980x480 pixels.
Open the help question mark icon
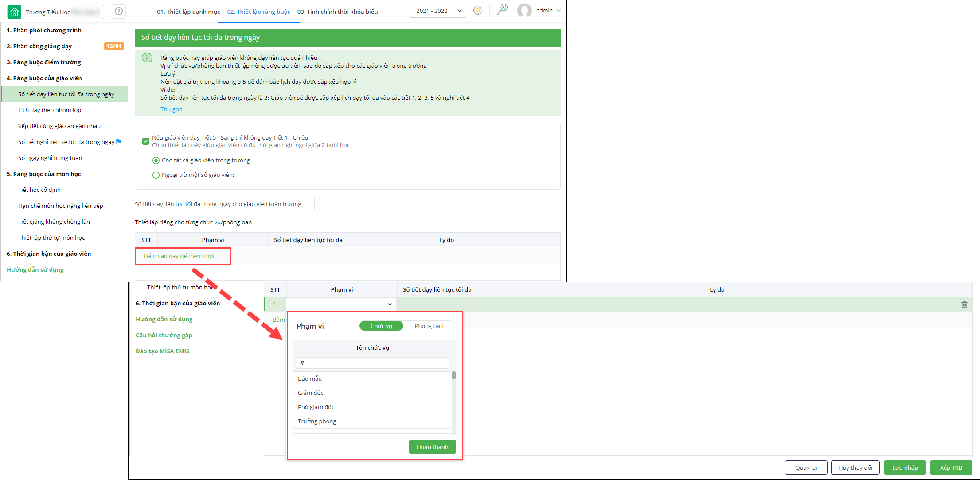coord(118,11)
